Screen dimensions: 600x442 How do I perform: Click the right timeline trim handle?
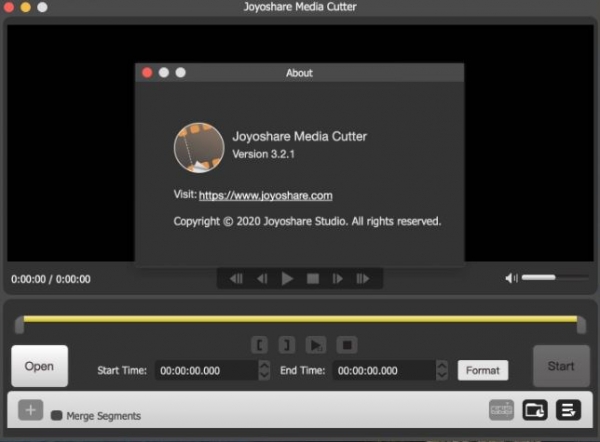point(582,325)
